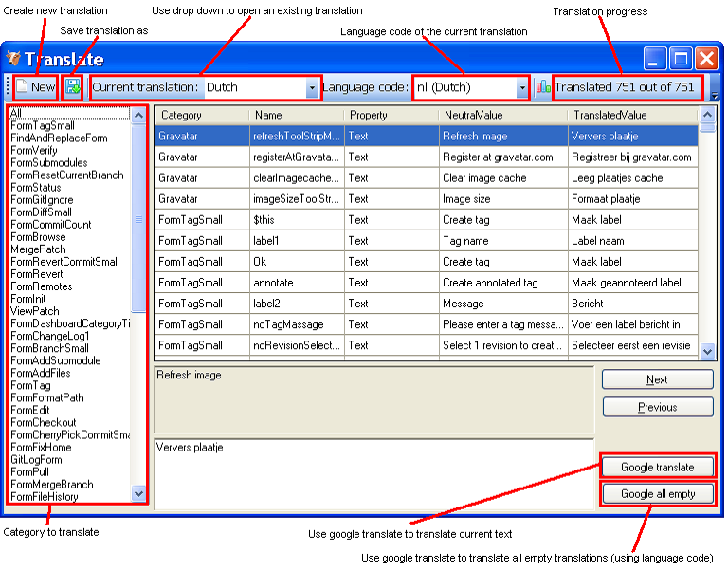Screen dimensions: 728x571
Task: Click the Ververs plaatje translation edit box
Action: [374, 473]
